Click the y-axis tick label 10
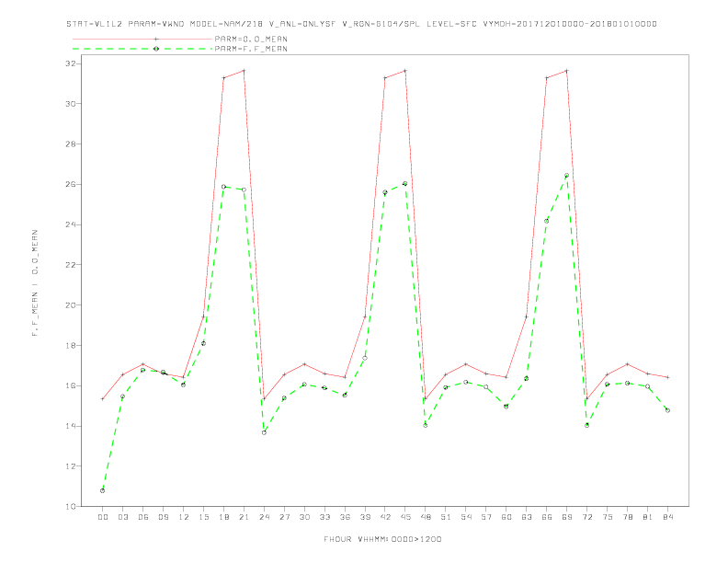The width and height of the screenshot is (728, 563). click(x=71, y=506)
